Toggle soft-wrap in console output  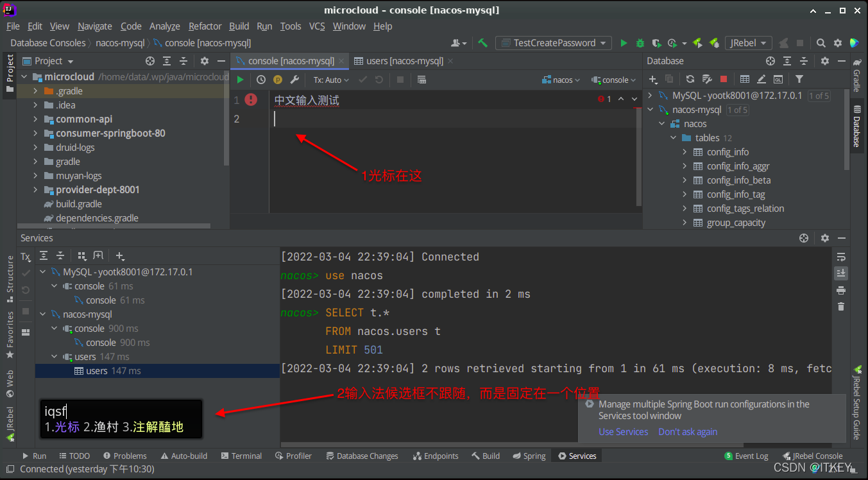841,257
